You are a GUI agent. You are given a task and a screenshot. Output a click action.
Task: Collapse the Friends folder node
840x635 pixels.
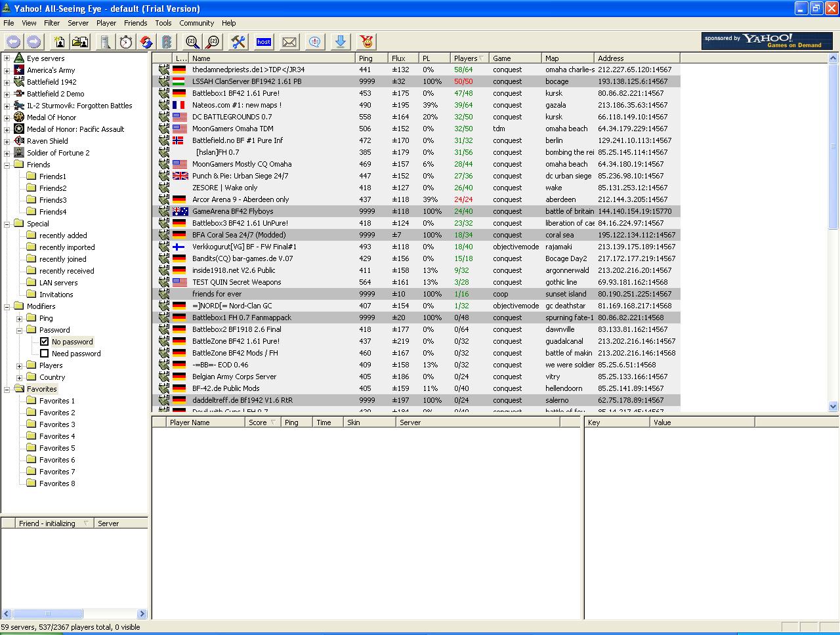pos(7,165)
